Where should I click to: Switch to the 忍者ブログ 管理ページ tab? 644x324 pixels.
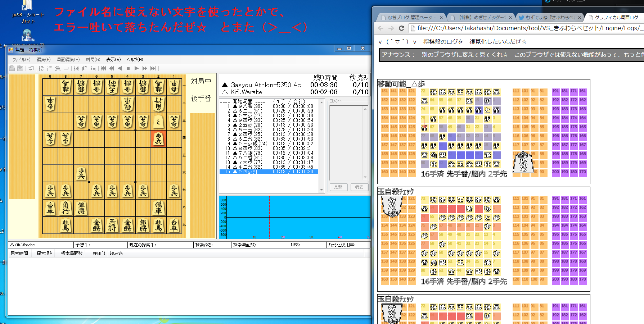tap(412, 17)
